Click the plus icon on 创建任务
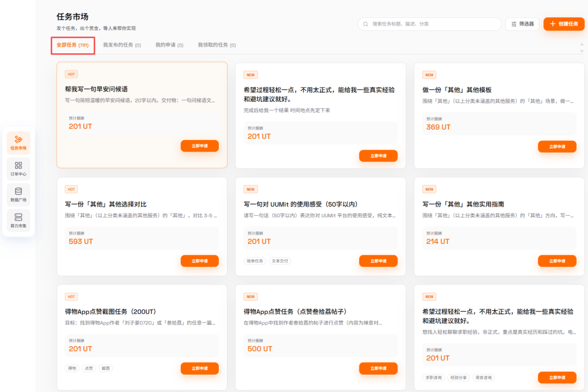Image resolution: width=588 pixels, height=392 pixels. [553, 23]
